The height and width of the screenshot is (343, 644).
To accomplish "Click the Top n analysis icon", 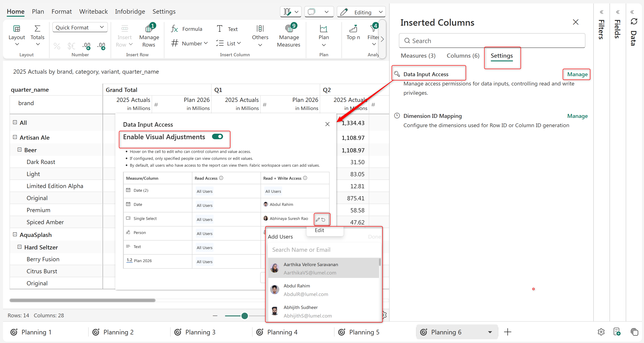I will (353, 28).
